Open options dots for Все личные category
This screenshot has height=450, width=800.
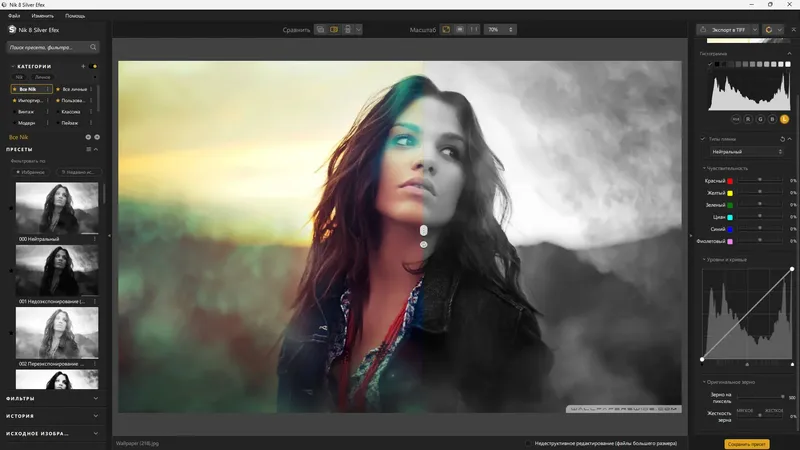click(91, 89)
